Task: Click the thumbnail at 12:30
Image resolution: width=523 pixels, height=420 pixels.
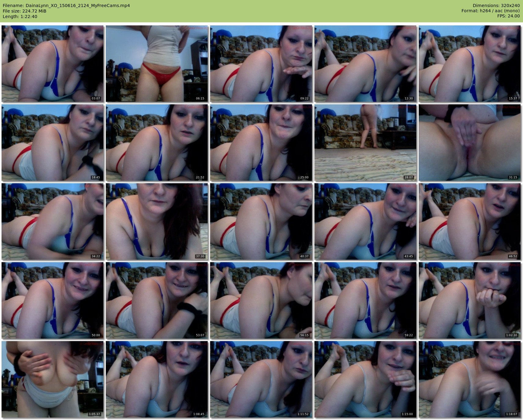Action: [x=365, y=64]
